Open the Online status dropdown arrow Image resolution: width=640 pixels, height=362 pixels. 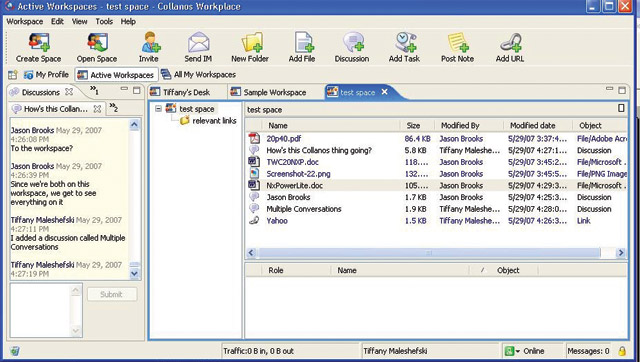[518, 351]
